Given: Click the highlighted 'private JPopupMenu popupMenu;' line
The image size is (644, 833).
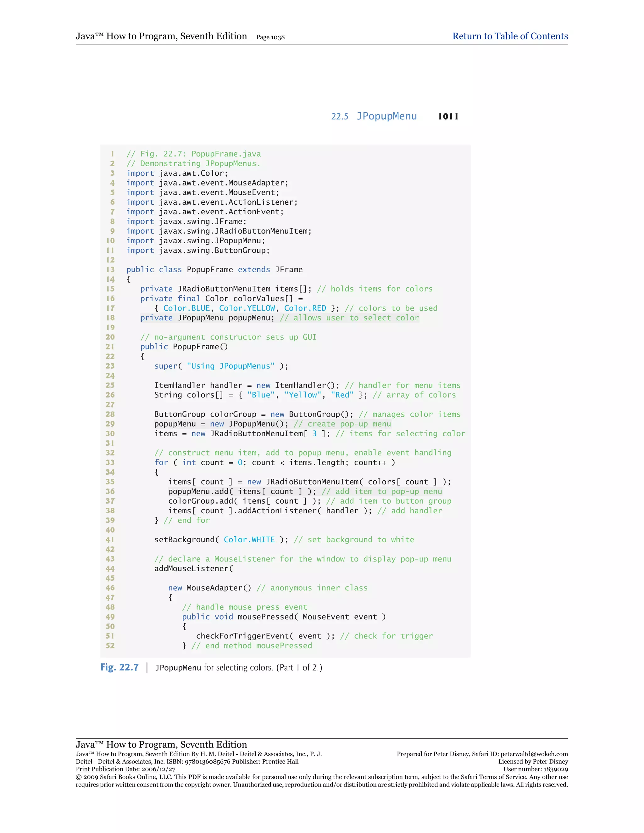Looking at the screenshot, I should [207, 318].
